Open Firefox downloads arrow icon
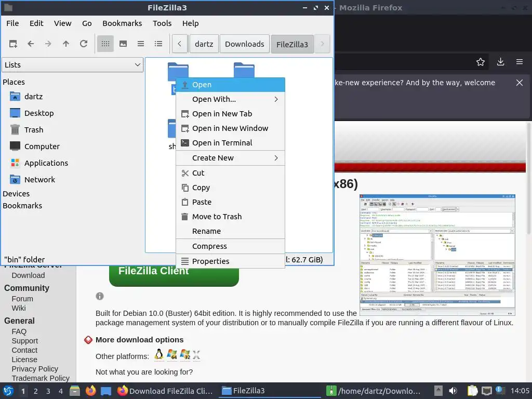Viewport: 532px width, 399px height. click(500, 62)
